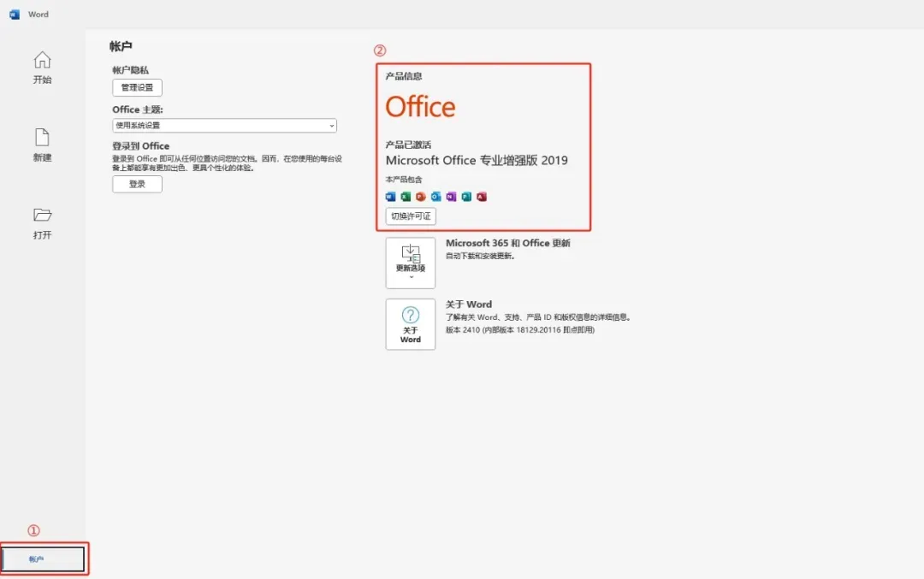
Task: Click the 管理设置 button under 帐户隐私
Action: pyautogui.click(x=137, y=87)
